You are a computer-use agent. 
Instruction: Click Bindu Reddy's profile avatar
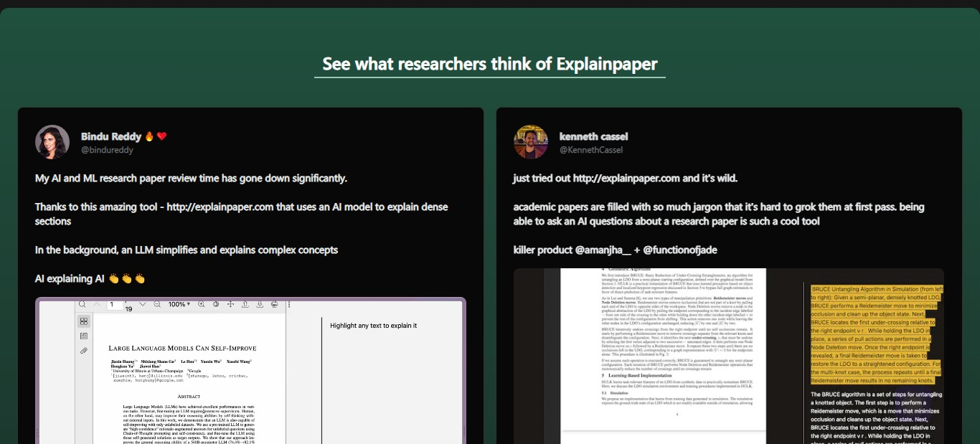tap(52, 142)
